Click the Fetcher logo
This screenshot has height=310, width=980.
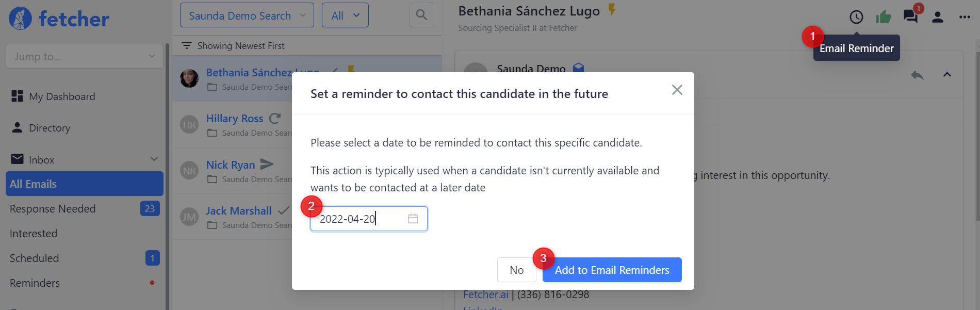point(59,19)
